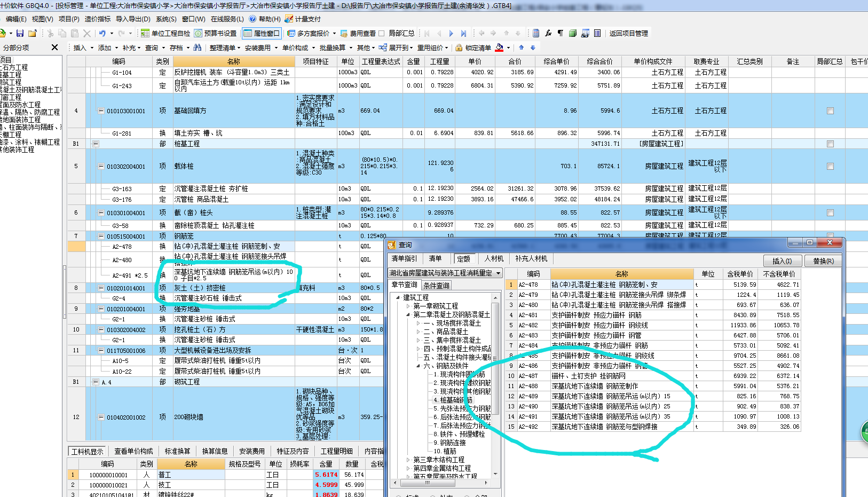Expand 第一章砌筑工程 tree node

(x=408, y=306)
